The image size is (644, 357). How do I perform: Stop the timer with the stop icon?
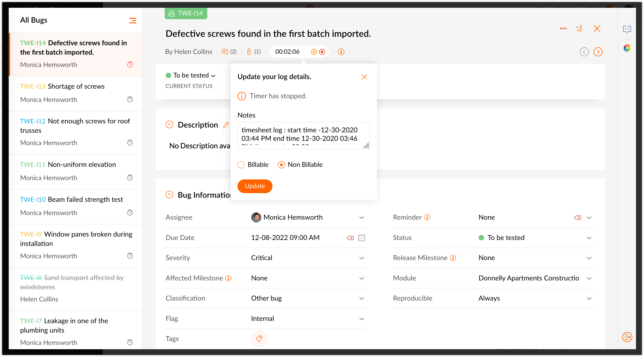[x=322, y=52]
